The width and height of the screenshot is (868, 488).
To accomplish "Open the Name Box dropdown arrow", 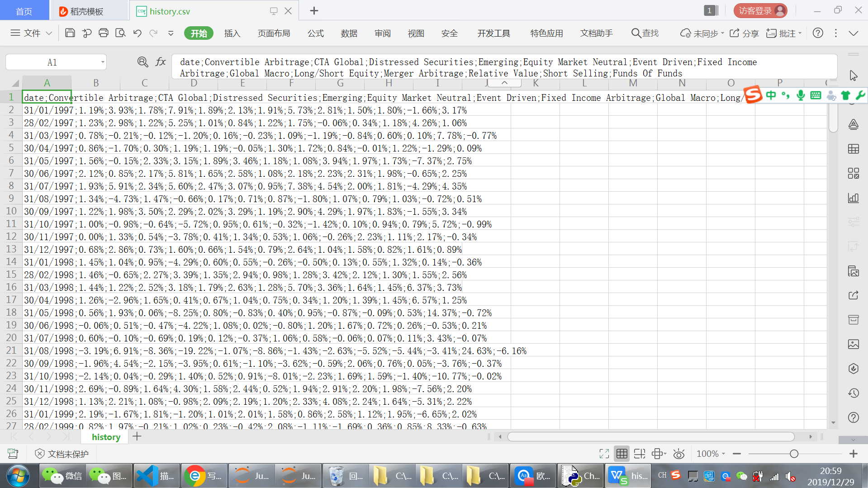I will pos(103,62).
